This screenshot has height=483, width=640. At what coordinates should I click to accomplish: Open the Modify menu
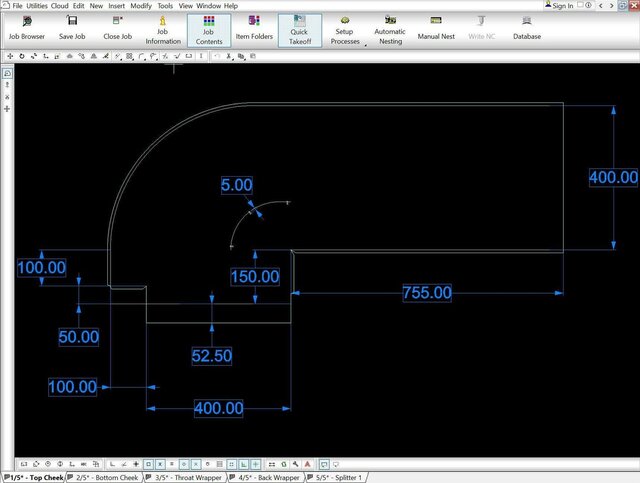click(141, 6)
